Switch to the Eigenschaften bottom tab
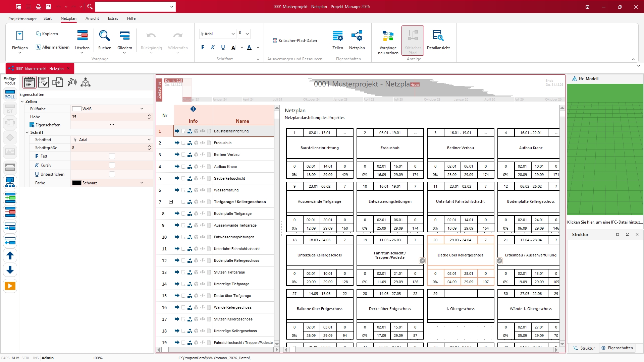Image resolution: width=644 pixels, height=362 pixels. (x=617, y=348)
